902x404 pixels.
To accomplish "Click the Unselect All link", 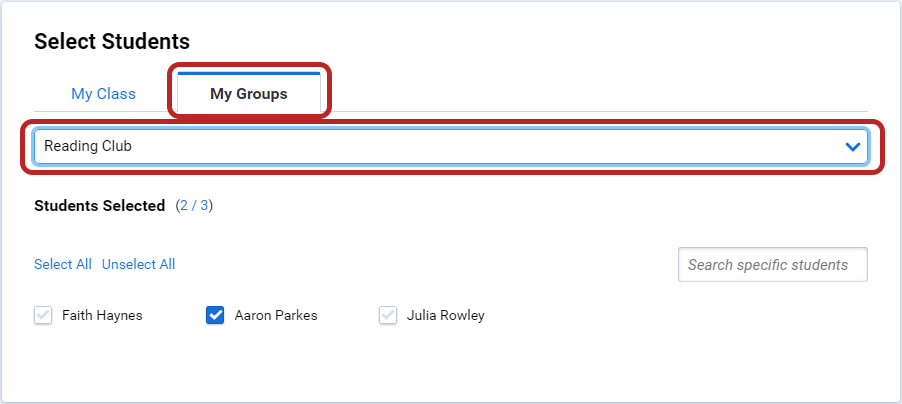I will pos(139,264).
